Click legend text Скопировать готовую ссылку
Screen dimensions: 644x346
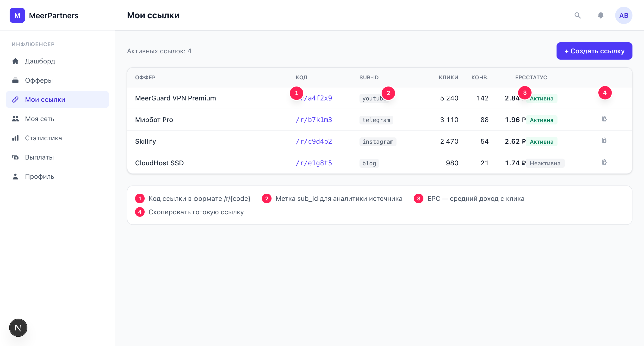[196, 212]
